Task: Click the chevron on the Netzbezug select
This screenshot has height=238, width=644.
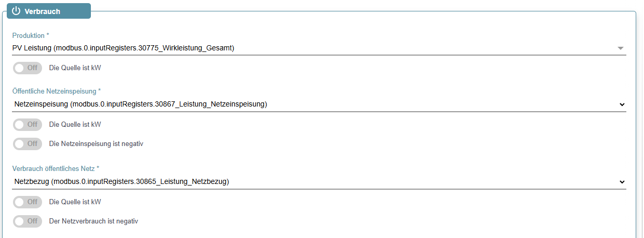Action: click(x=622, y=182)
